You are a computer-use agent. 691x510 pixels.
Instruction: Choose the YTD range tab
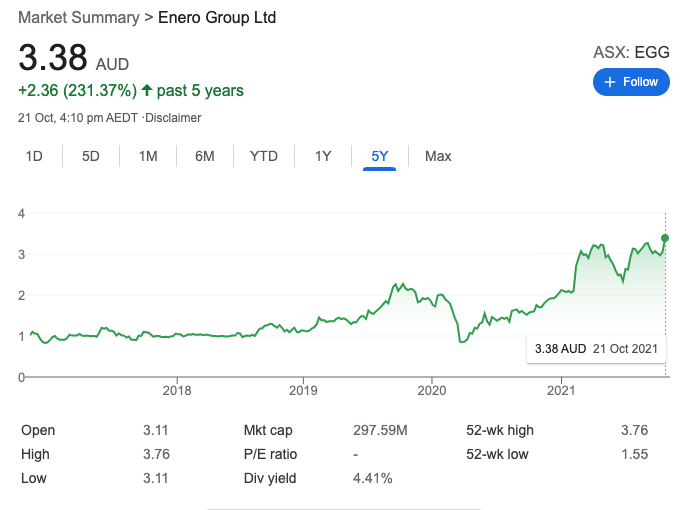click(264, 156)
